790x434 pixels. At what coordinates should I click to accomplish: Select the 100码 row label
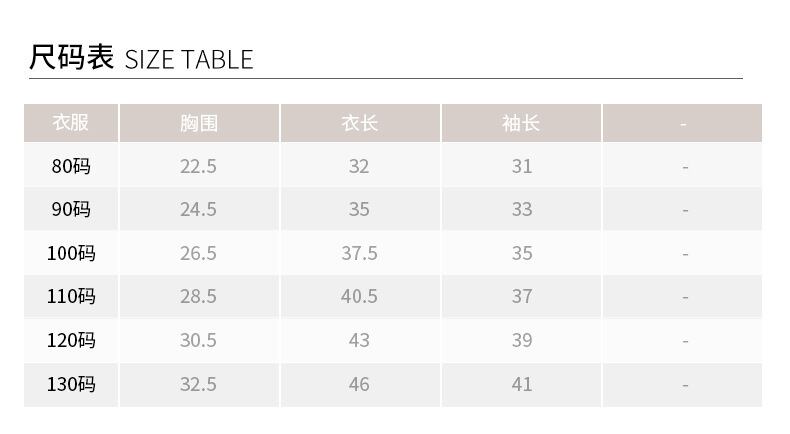point(71,253)
